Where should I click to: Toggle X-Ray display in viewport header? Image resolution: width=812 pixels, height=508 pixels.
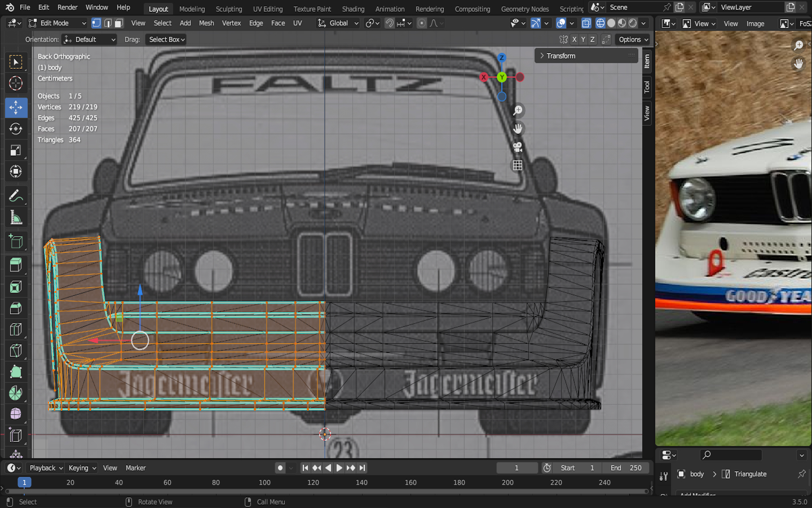(x=586, y=23)
